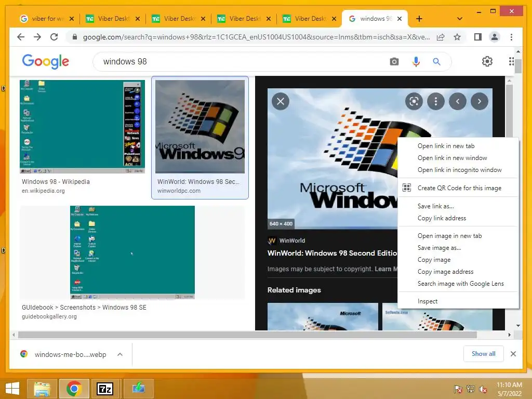
Task: Open a new browser tab
Action: (419, 19)
